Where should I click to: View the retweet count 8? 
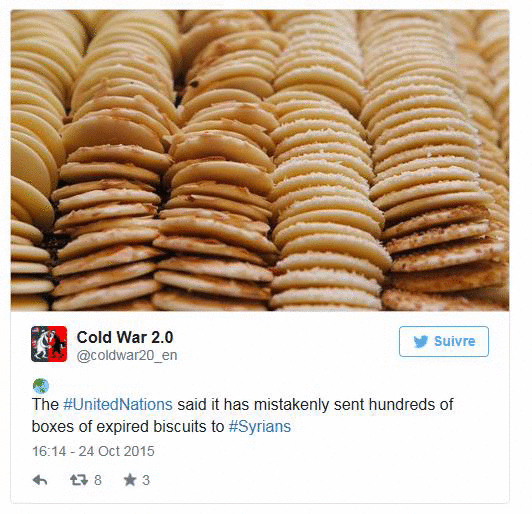click(98, 480)
